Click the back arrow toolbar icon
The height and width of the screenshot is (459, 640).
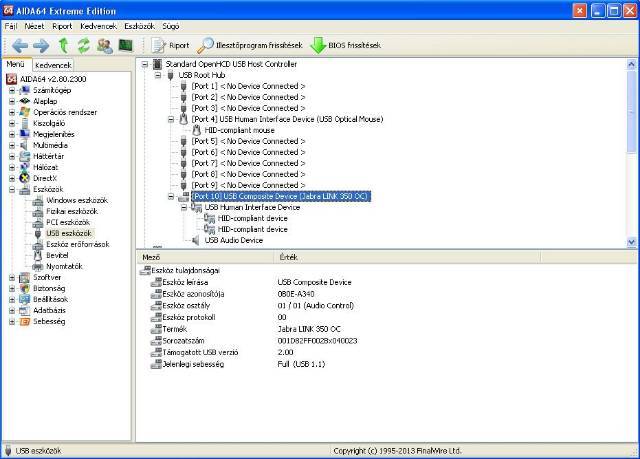[18, 45]
